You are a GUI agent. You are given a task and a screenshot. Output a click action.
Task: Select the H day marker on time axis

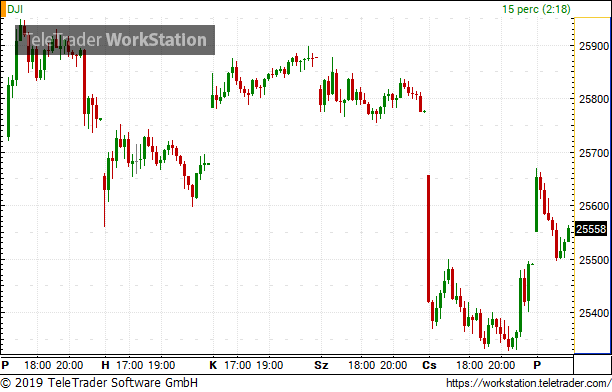tap(105, 365)
